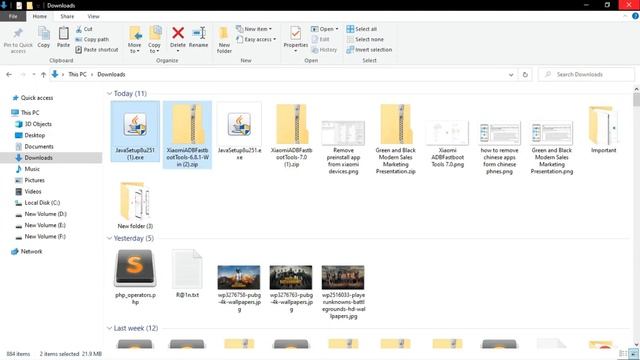The height and width of the screenshot is (360, 640).
Task: Open the Help question mark icon
Action: coord(635,16)
